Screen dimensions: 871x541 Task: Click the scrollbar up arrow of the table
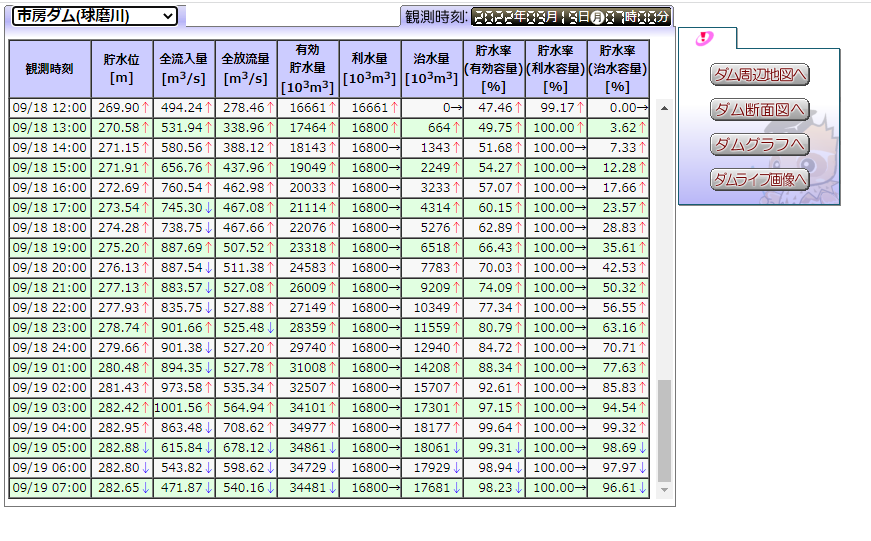pos(664,107)
